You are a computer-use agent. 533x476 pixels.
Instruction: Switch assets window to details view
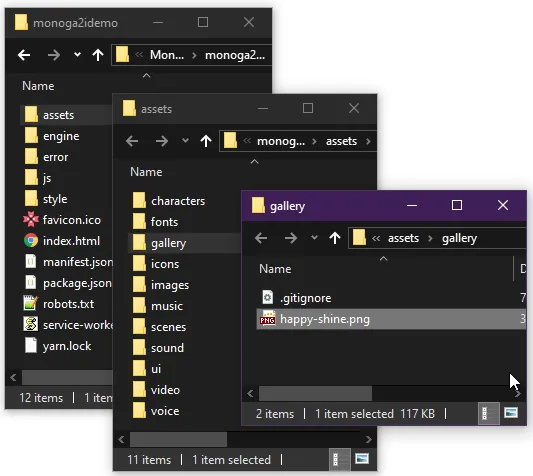[340, 459]
